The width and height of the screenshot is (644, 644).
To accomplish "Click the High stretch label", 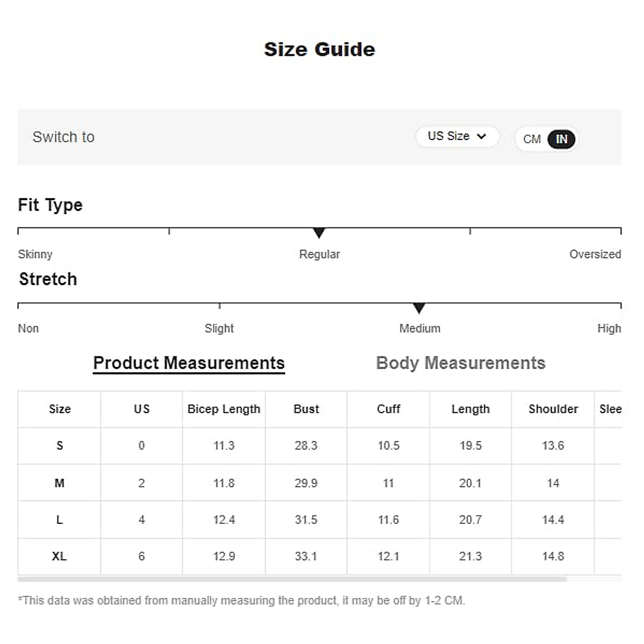I will tap(609, 328).
